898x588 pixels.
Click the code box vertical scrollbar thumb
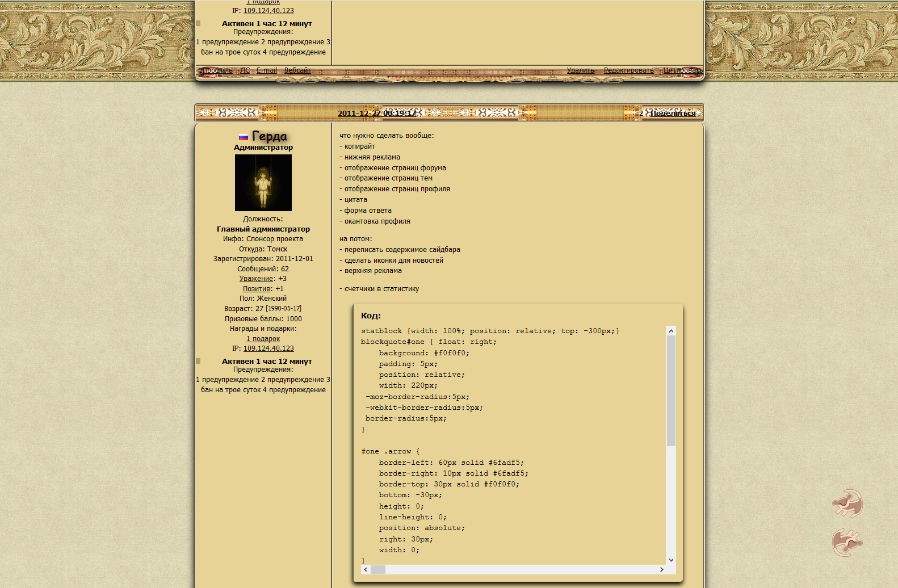[x=671, y=390]
